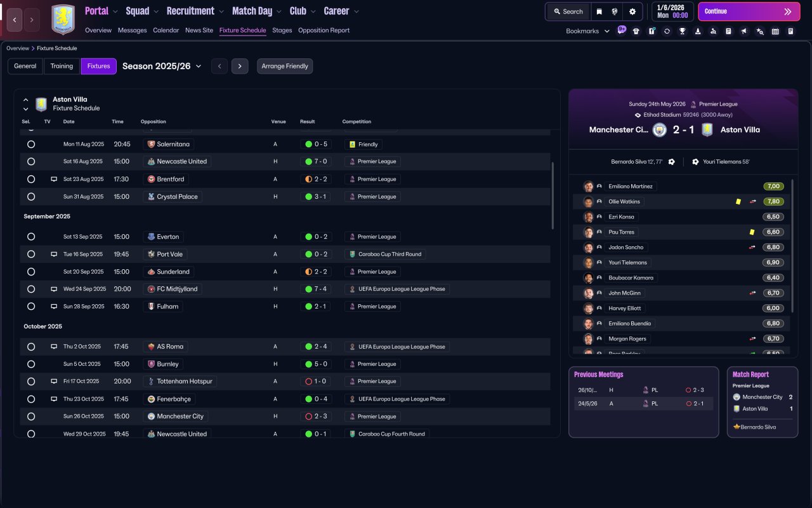The width and height of the screenshot is (812, 508).
Task: Expand the Club menu dropdown arrow
Action: point(312,11)
